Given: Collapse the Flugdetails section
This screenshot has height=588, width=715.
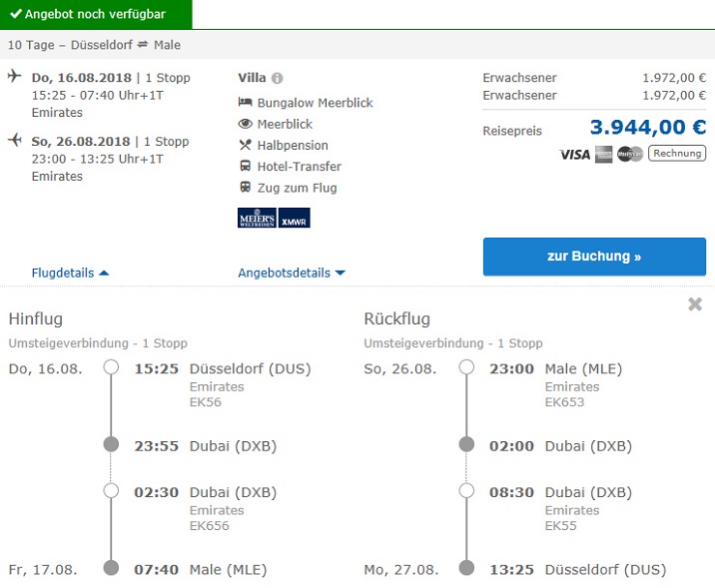Looking at the screenshot, I should click(70, 273).
